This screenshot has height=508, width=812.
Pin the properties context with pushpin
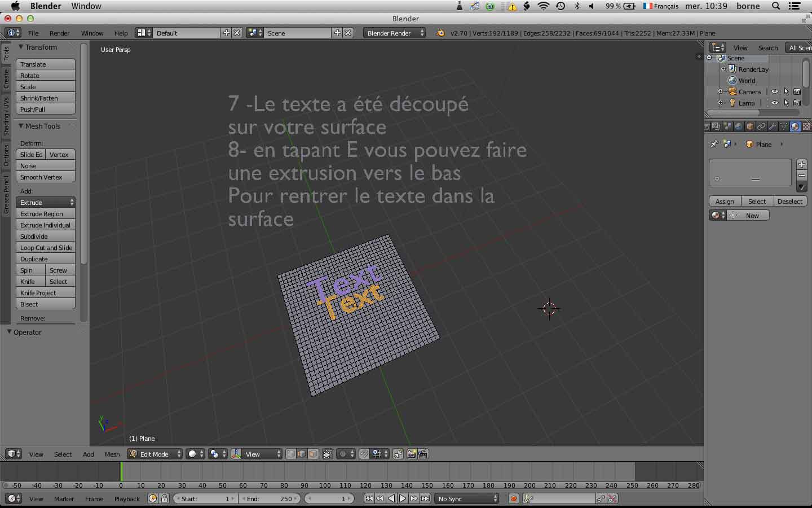pyautogui.click(x=714, y=144)
